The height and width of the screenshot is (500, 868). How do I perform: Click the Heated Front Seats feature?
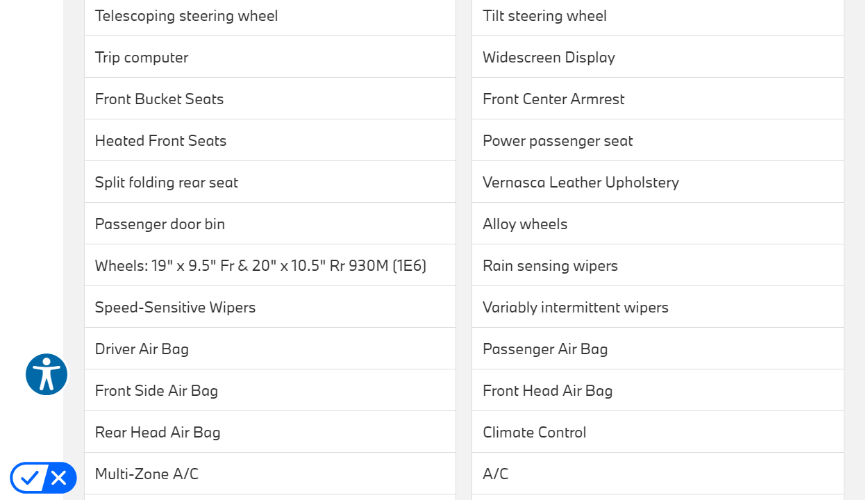click(x=160, y=141)
